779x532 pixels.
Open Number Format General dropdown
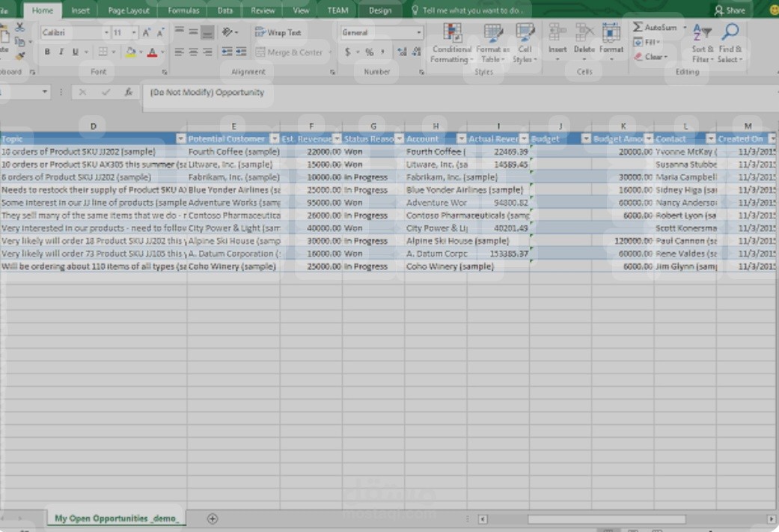point(419,32)
